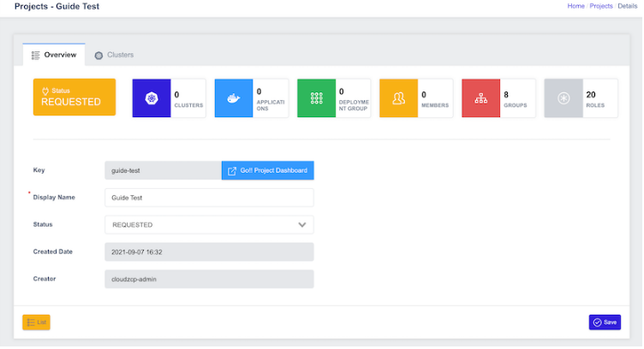Click the checkmark icon on Save button
Image resolution: width=644 pixels, height=349 pixels.
(x=597, y=322)
